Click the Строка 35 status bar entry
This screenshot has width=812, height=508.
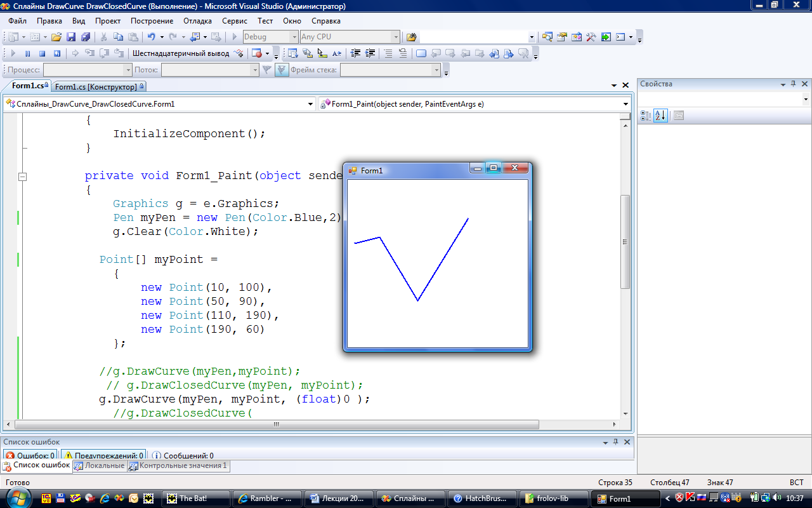(x=615, y=483)
